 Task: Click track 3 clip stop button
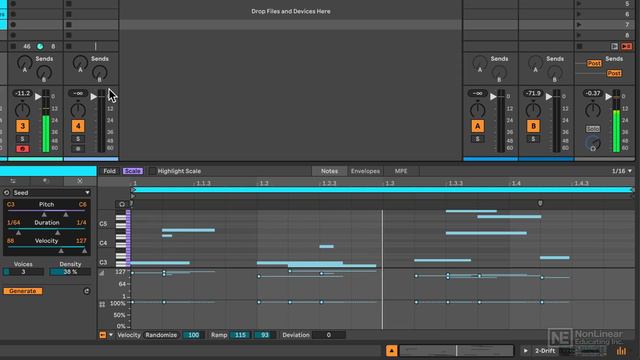(x=13, y=47)
